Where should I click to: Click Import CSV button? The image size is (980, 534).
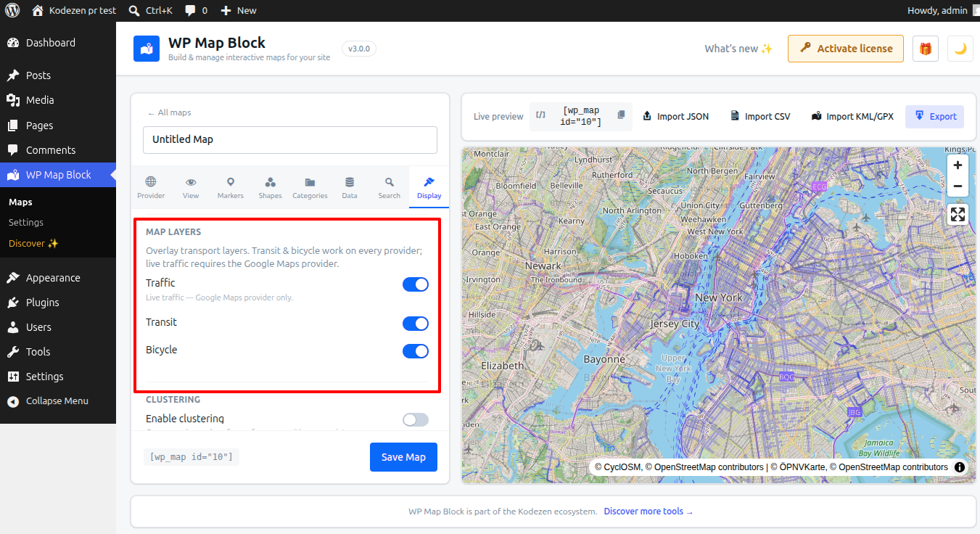pos(760,116)
